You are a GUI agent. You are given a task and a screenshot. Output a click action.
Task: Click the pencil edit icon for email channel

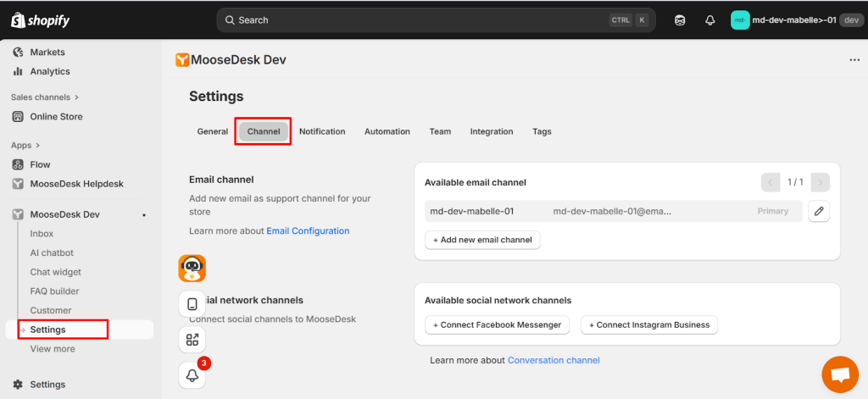[x=818, y=212]
